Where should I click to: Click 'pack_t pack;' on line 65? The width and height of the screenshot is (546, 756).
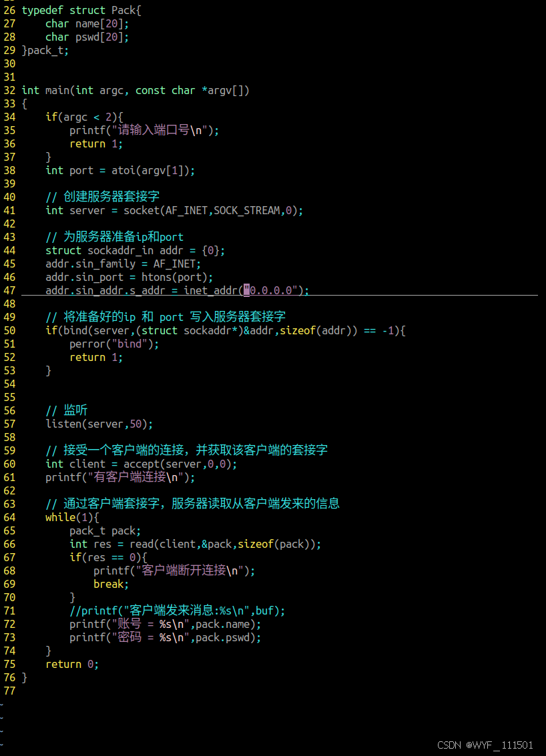105,531
